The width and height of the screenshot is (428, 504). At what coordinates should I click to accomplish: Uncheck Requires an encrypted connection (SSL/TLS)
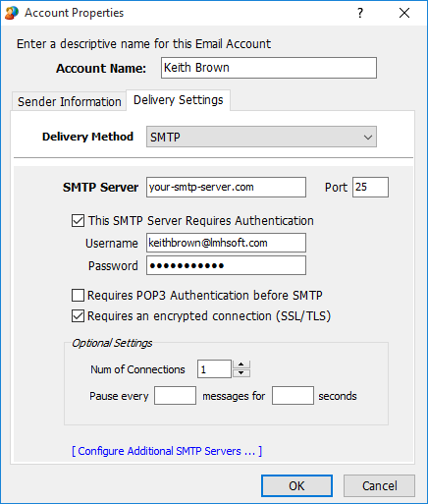tap(78, 316)
